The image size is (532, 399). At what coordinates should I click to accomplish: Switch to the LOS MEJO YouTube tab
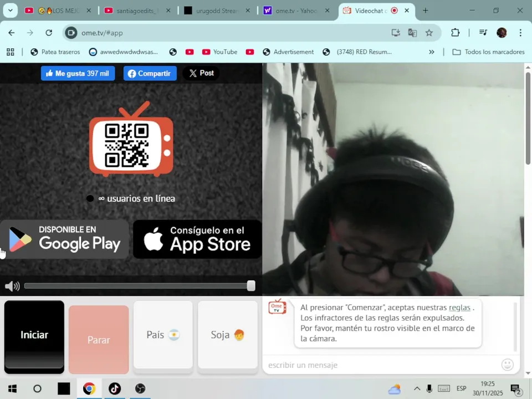tap(58, 11)
